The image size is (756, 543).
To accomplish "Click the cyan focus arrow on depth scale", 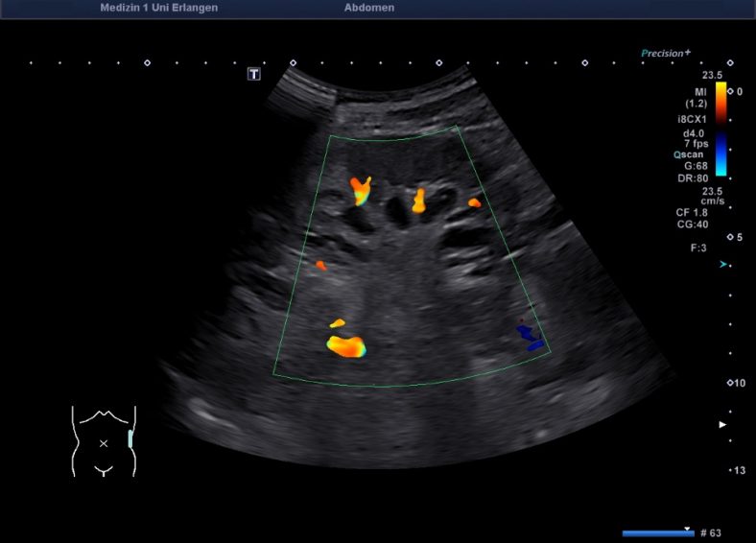I will [723, 264].
